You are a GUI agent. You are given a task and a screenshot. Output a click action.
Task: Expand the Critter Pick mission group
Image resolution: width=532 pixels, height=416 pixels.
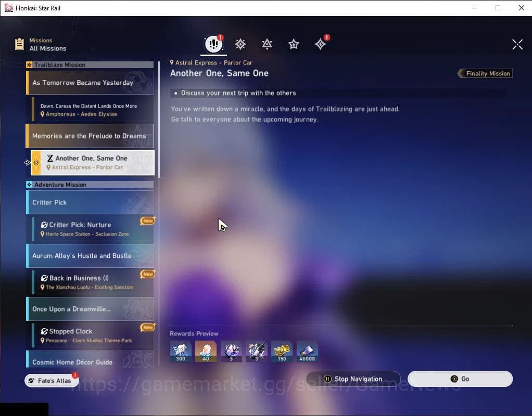coord(90,202)
